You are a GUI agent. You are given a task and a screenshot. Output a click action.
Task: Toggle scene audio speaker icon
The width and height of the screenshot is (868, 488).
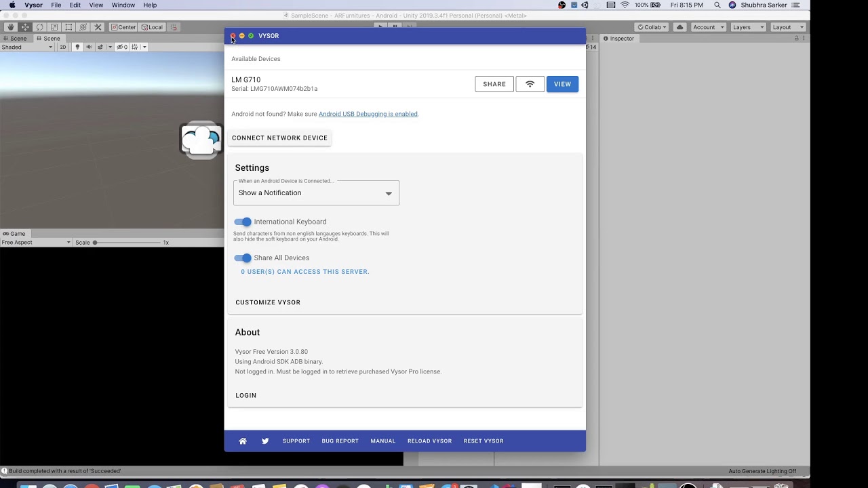(89, 47)
